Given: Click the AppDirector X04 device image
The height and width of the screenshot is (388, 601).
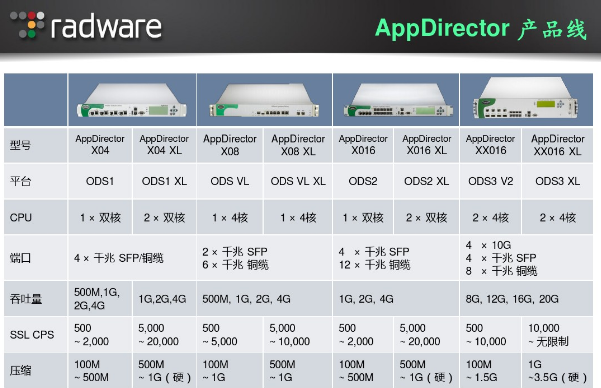Looking at the screenshot, I should [x=131, y=100].
